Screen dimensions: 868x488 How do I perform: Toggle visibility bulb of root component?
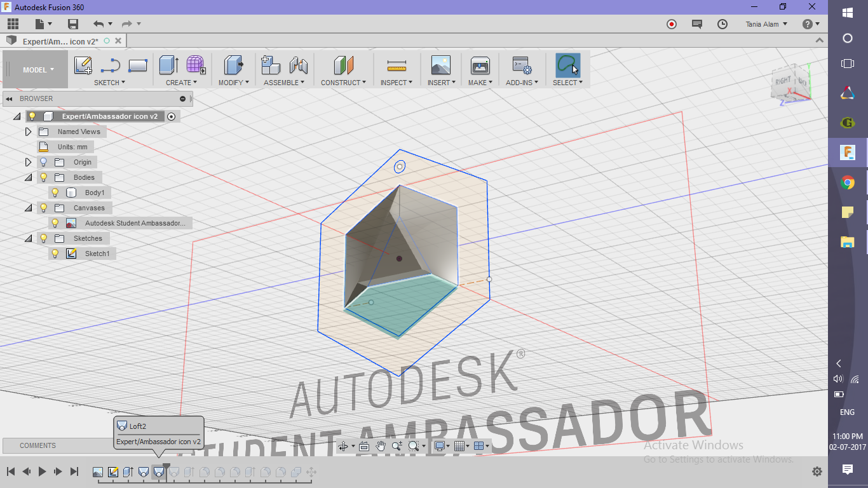click(x=32, y=116)
